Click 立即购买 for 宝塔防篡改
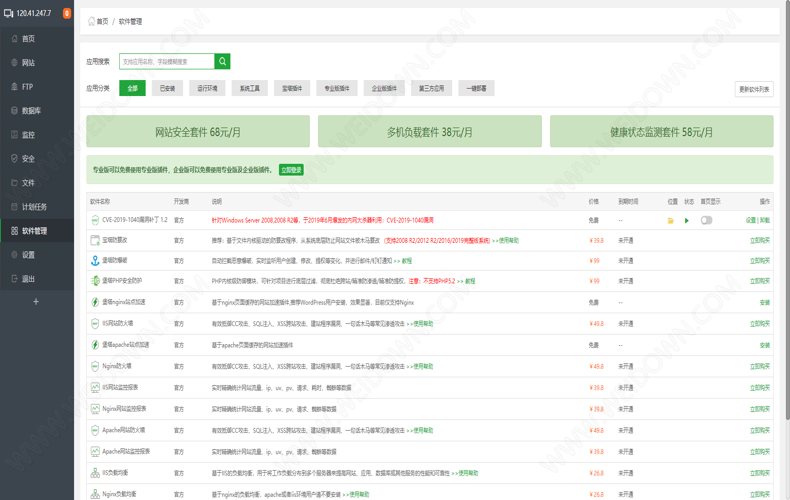The image size is (790, 500). 760,240
